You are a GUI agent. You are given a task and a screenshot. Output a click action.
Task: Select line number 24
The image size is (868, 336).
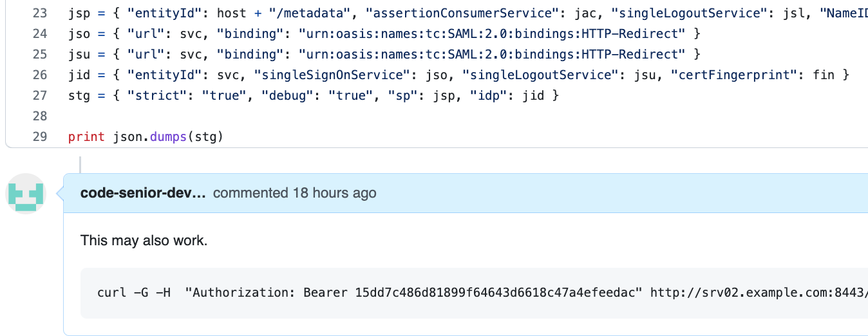(40, 33)
